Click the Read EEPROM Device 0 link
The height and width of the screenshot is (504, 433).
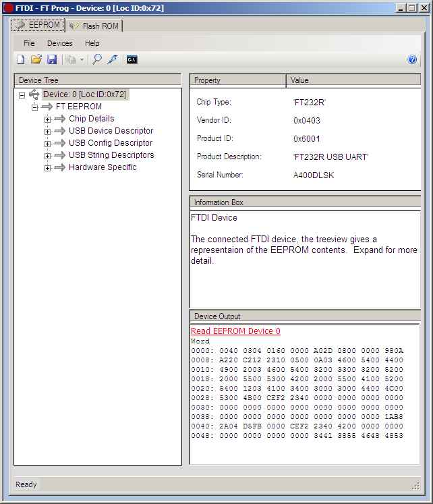235,331
